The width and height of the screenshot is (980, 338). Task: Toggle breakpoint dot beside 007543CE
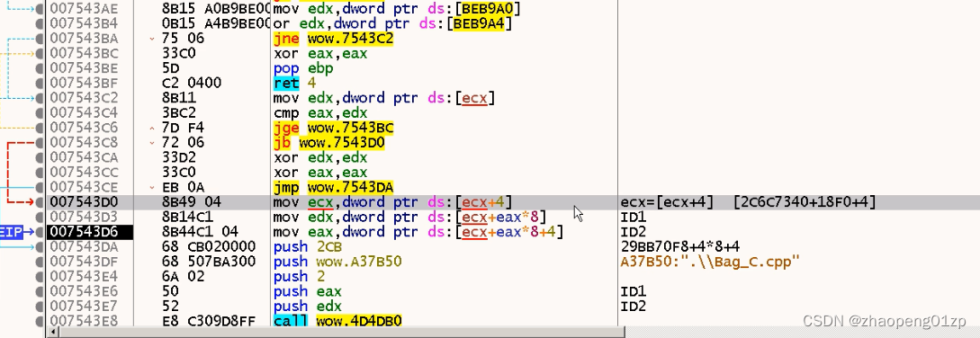(x=40, y=188)
